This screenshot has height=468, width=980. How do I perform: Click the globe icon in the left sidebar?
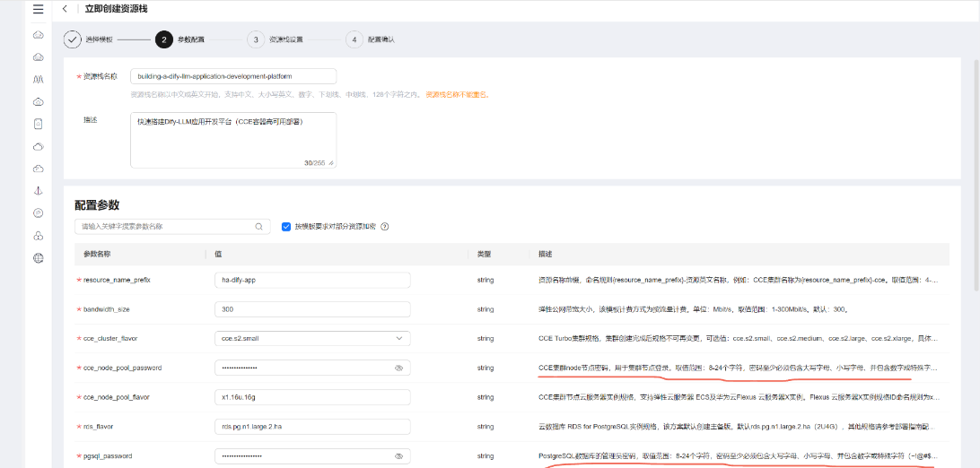click(38, 258)
